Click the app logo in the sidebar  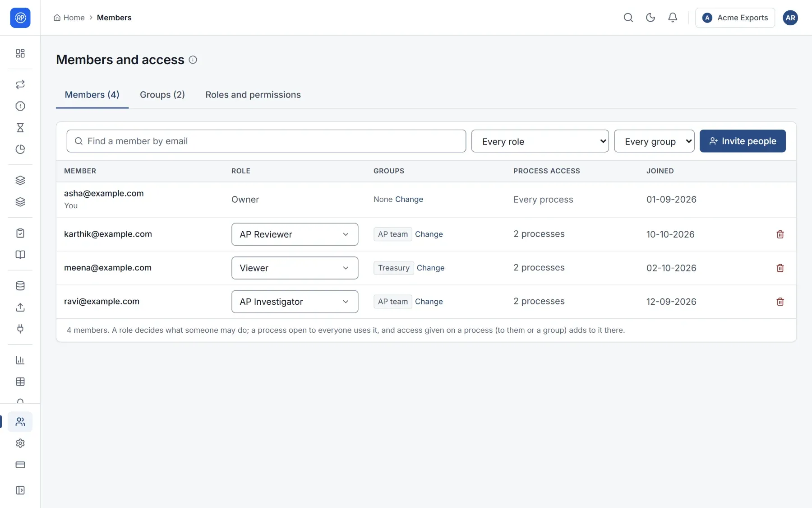click(20, 18)
